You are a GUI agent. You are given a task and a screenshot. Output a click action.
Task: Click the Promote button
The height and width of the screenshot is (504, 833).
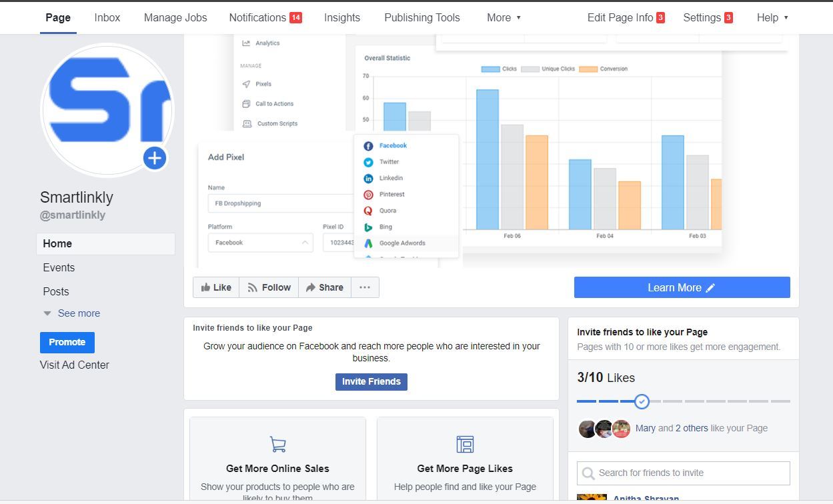coord(67,342)
